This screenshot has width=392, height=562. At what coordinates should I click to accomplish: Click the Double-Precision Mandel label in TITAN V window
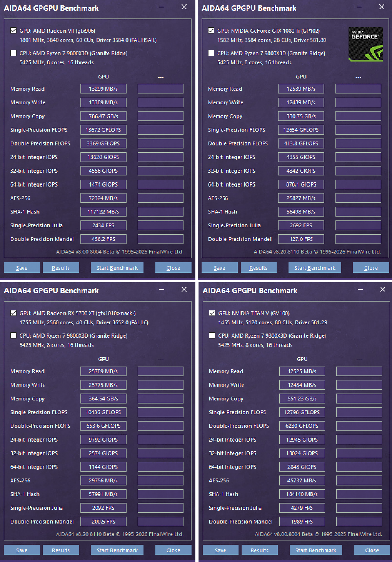click(241, 522)
